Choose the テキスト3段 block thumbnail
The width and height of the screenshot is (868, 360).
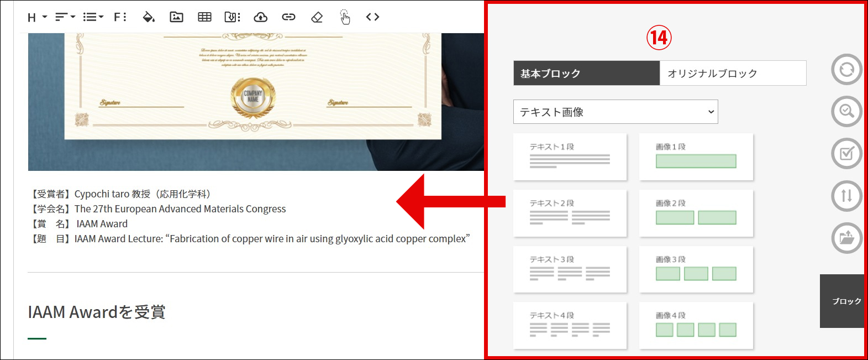pos(570,269)
